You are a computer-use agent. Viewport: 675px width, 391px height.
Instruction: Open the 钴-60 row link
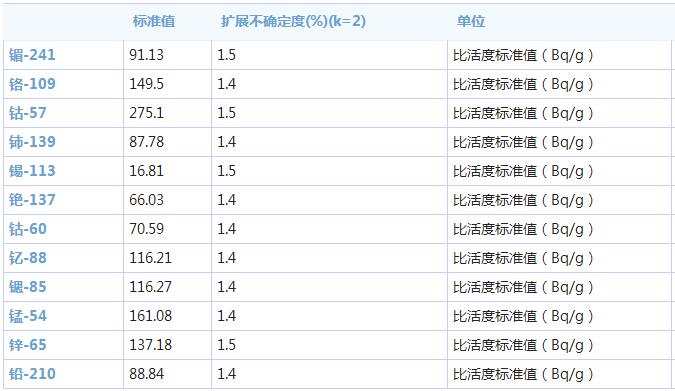tap(28, 229)
